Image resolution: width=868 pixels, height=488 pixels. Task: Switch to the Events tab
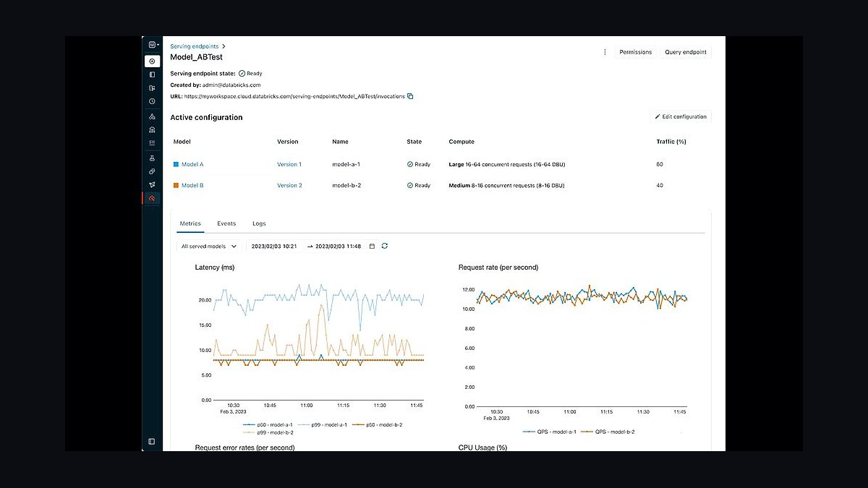click(226, 224)
